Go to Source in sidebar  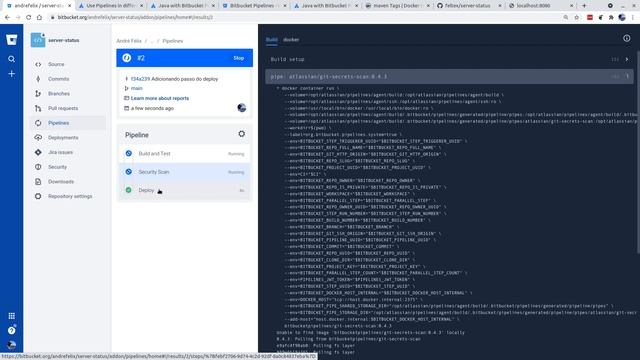56,64
